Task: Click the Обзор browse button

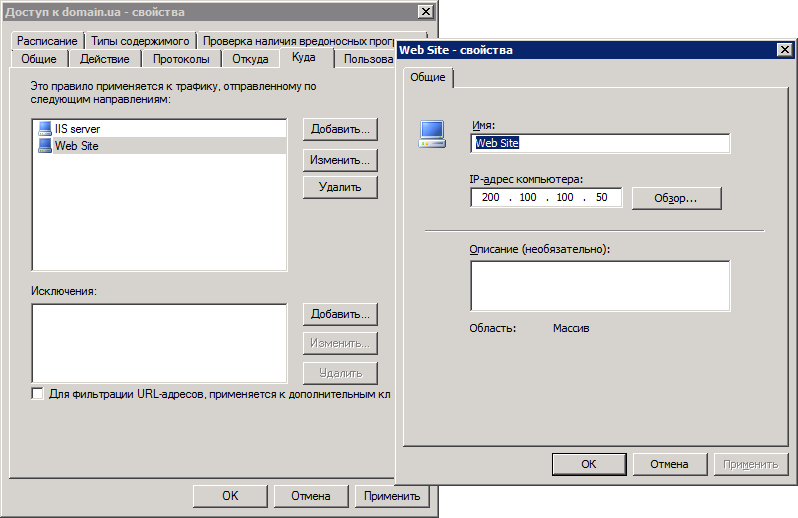Action: [676, 198]
